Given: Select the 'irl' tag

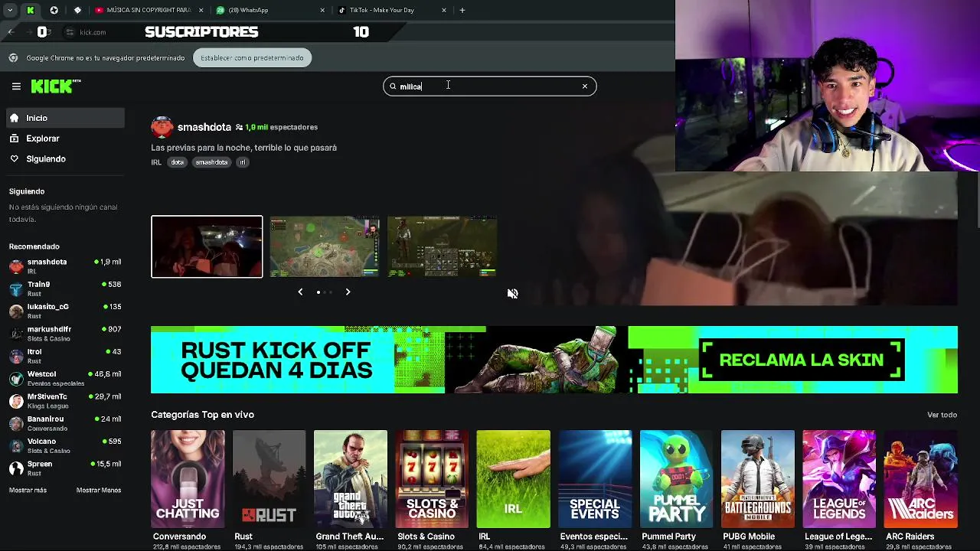Looking at the screenshot, I should click(x=242, y=162).
